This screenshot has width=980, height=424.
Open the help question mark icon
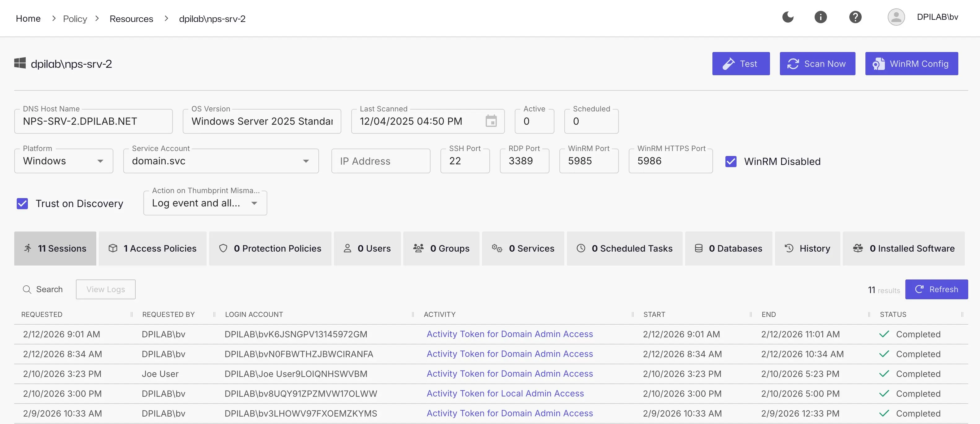855,17
